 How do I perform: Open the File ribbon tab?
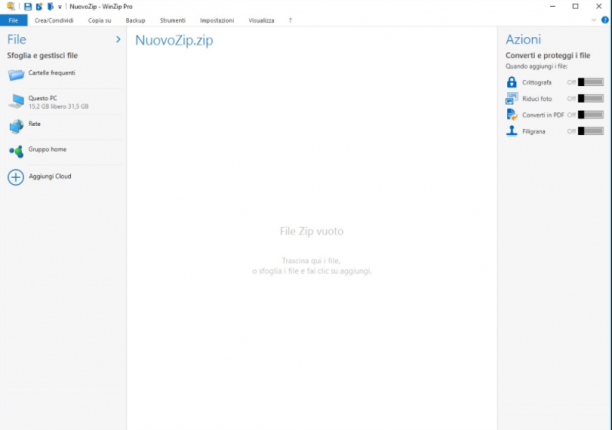click(13, 20)
